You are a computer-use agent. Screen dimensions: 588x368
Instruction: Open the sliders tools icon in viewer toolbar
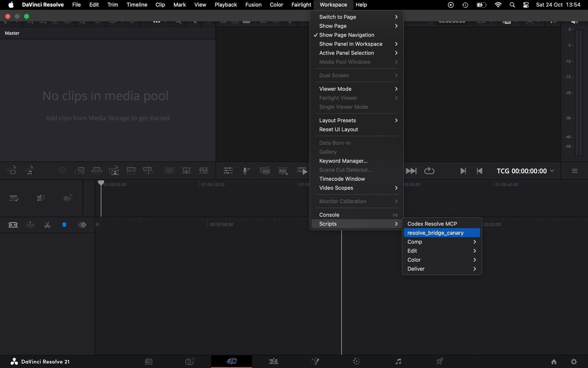tap(228, 171)
